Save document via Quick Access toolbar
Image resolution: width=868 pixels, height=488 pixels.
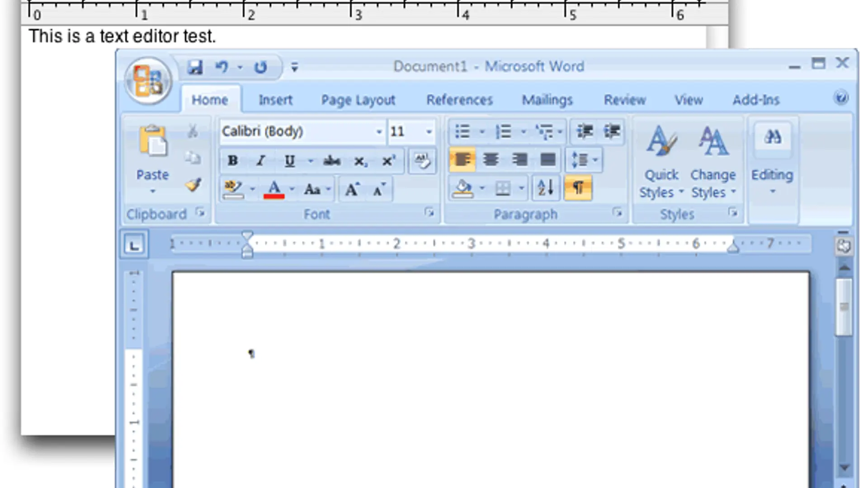pos(195,67)
